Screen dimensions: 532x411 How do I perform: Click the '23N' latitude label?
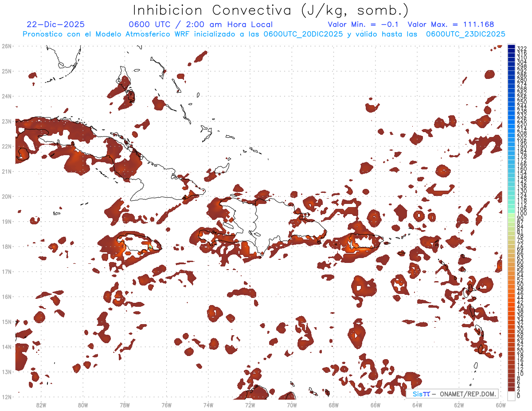7,121
